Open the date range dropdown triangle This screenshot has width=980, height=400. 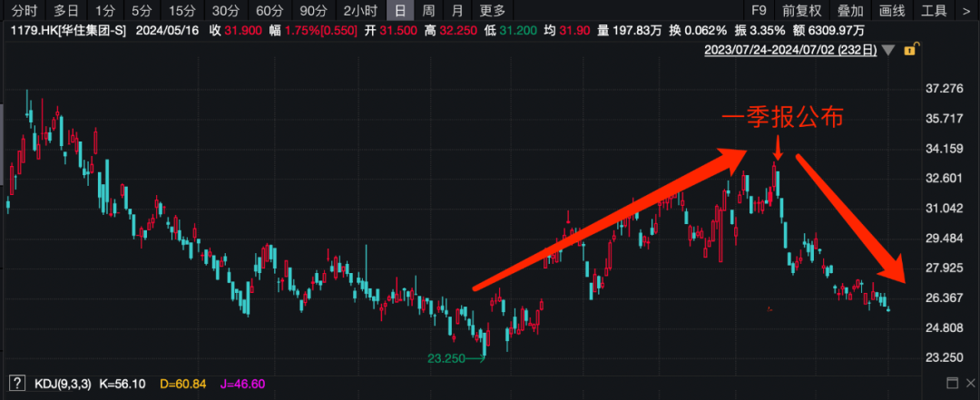coord(887,50)
